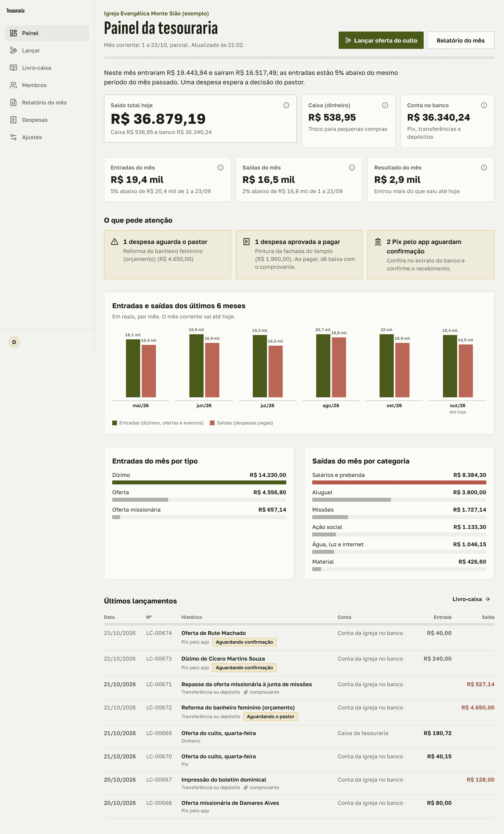The height and width of the screenshot is (834, 504).
Task: Click the Relatório do mês button
Action: point(460,40)
